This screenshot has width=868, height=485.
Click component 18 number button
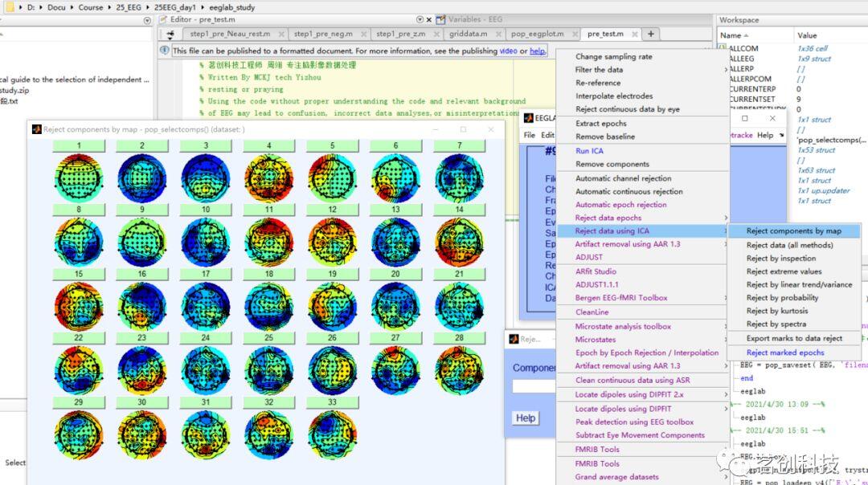269,274
